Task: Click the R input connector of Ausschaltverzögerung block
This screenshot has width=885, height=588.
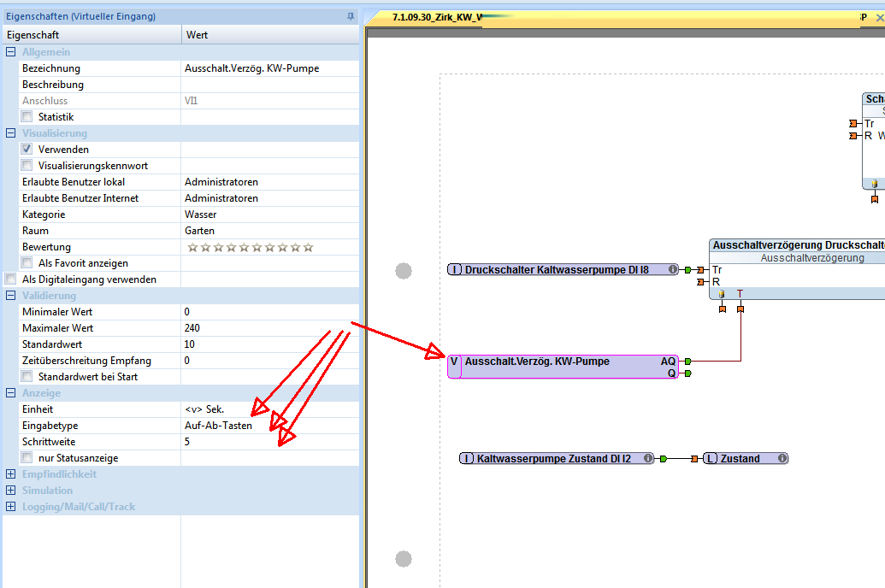Action: pos(700,281)
